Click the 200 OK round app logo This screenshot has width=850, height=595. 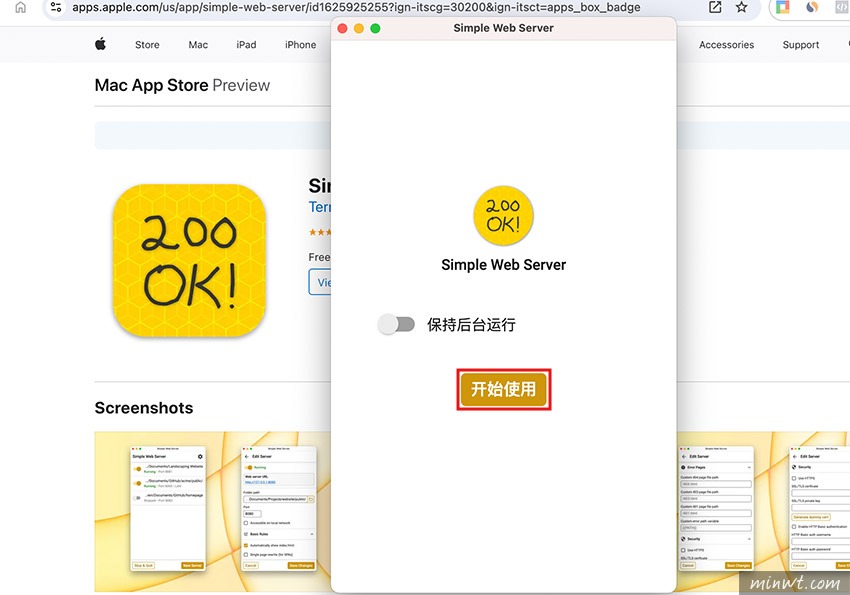pyautogui.click(x=503, y=216)
